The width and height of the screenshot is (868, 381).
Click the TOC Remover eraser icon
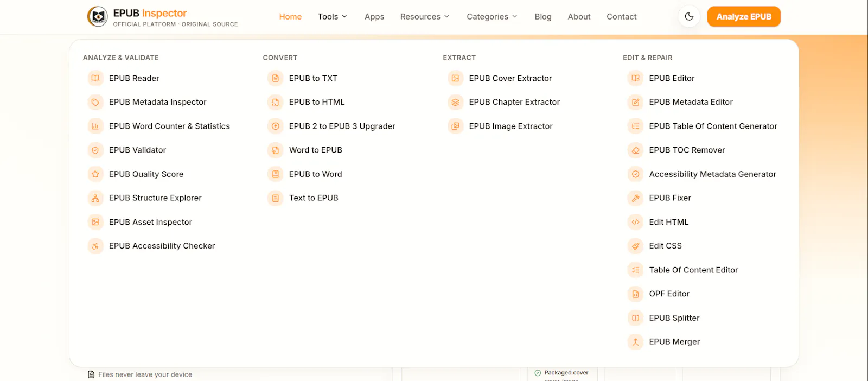pyautogui.click(x=636, y=150)
